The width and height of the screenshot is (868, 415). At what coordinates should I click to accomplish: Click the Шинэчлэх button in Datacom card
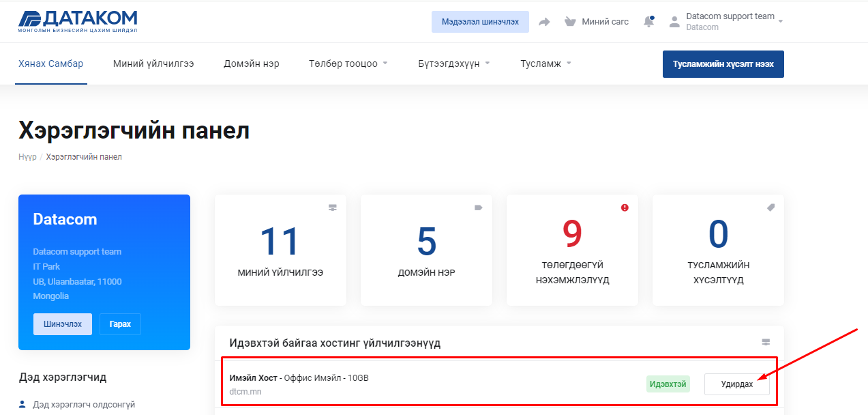point(63,324)
